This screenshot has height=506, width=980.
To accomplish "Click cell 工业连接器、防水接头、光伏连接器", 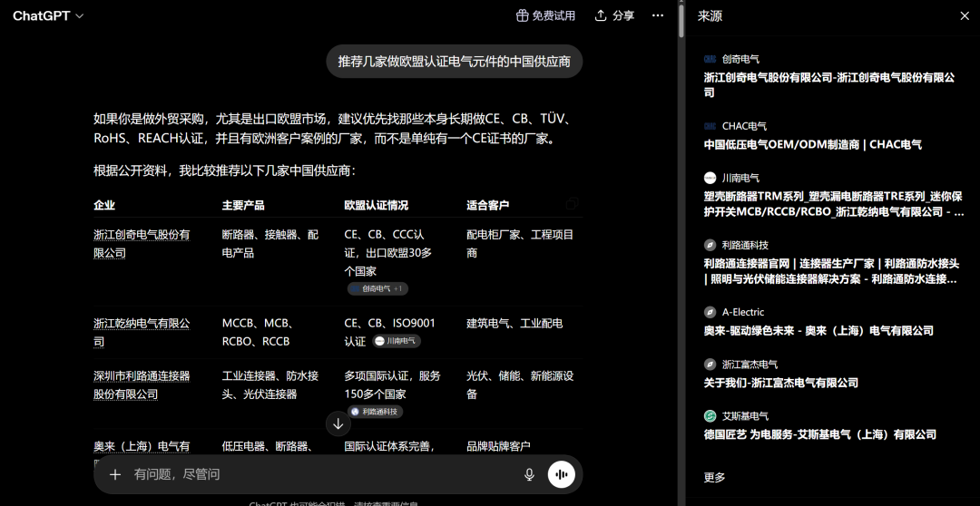I will pos(270,384).
